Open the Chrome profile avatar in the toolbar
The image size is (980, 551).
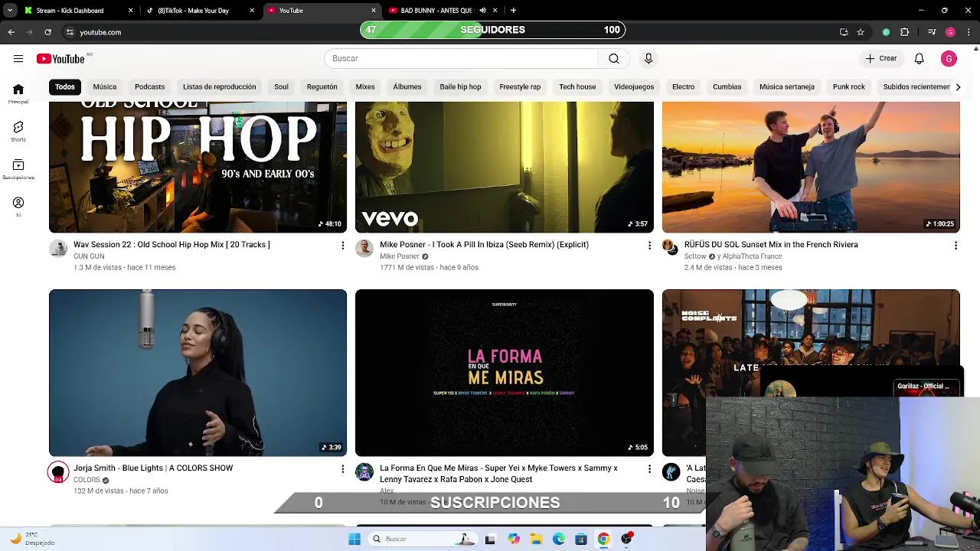click(950, 32)
